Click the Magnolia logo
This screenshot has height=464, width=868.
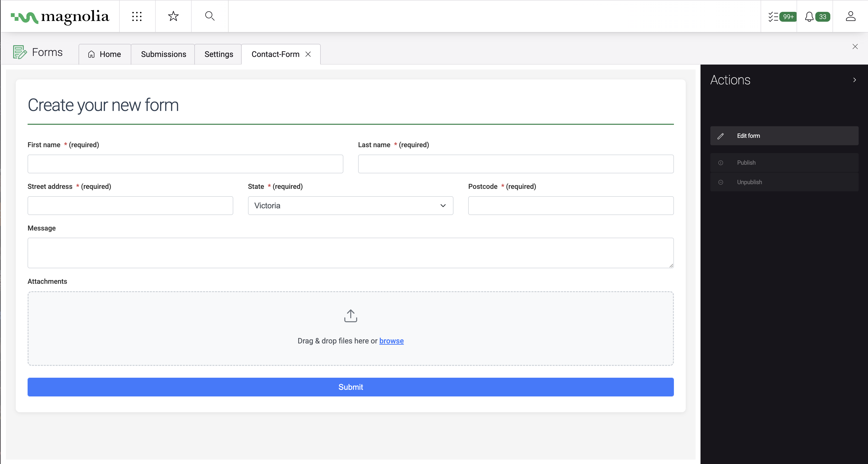tap(60, 17)
